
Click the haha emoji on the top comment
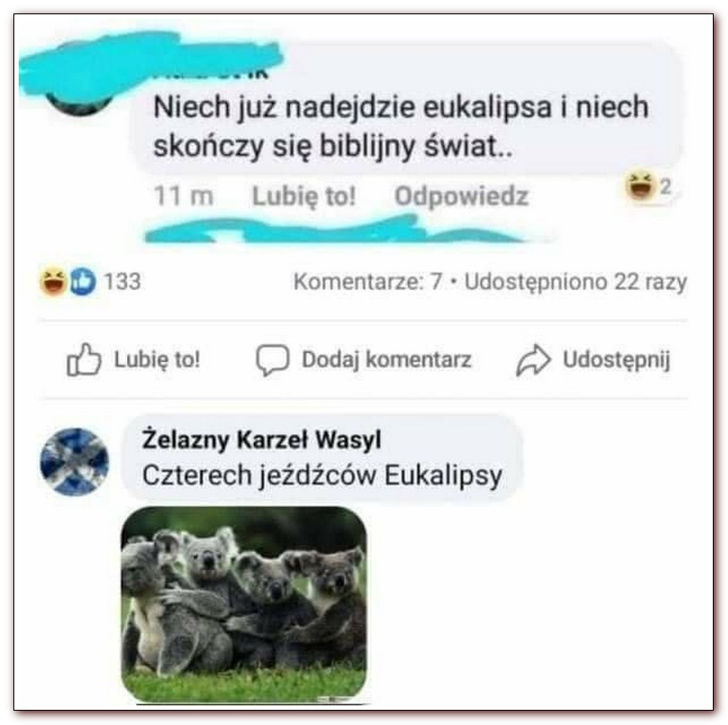point(639,185)
